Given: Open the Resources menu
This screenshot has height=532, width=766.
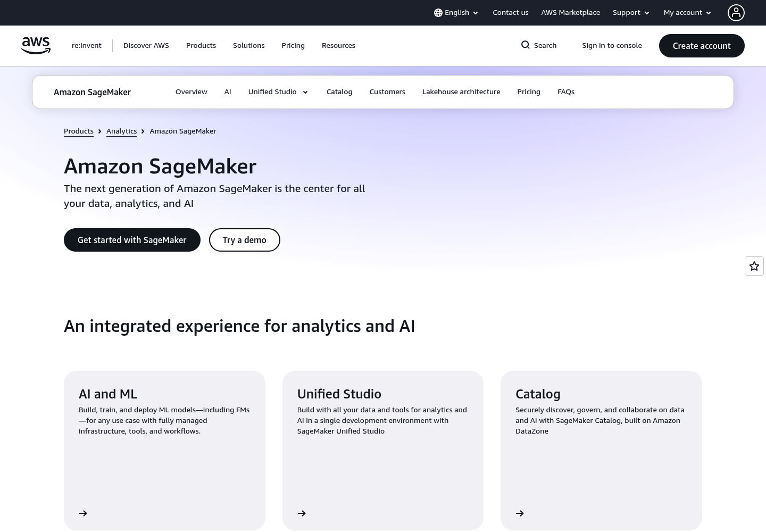Looking at the screenshot, I should tap(338, 46).
